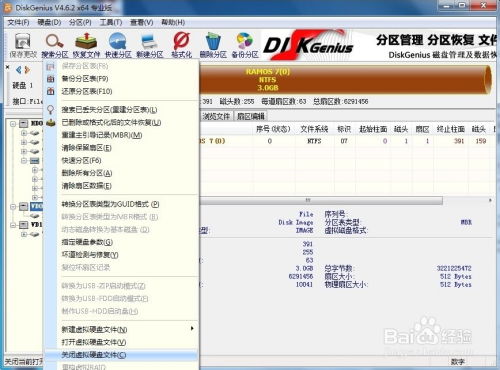Collapse the VD1 tree node
This screenshot has height=370, width=500.
click(13, 225)
